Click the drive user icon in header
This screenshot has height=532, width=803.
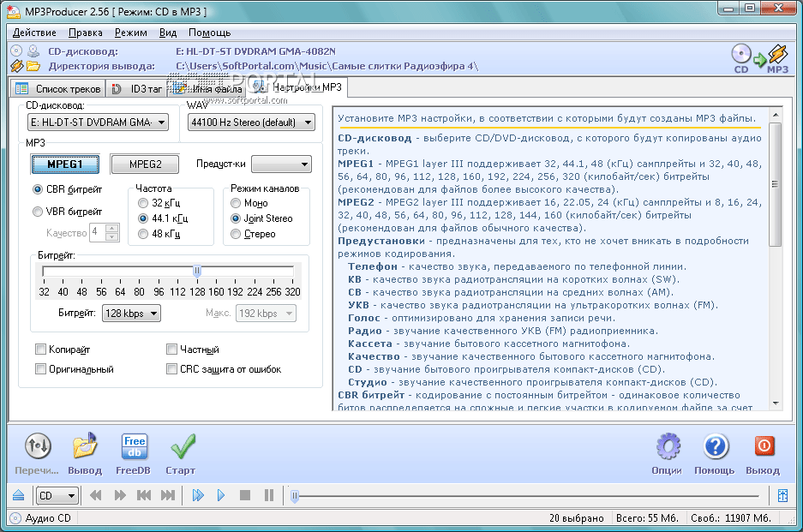click(33, 51)
